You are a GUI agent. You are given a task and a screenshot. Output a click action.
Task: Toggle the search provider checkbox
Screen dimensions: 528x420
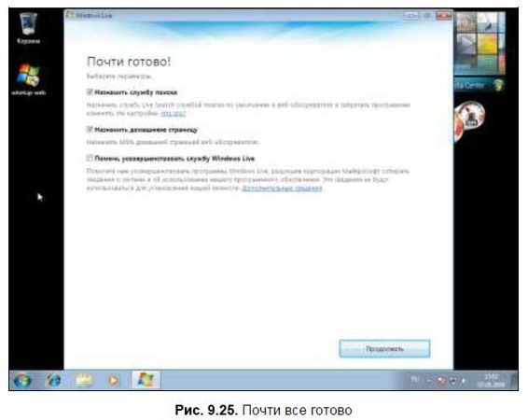point(90,92)
